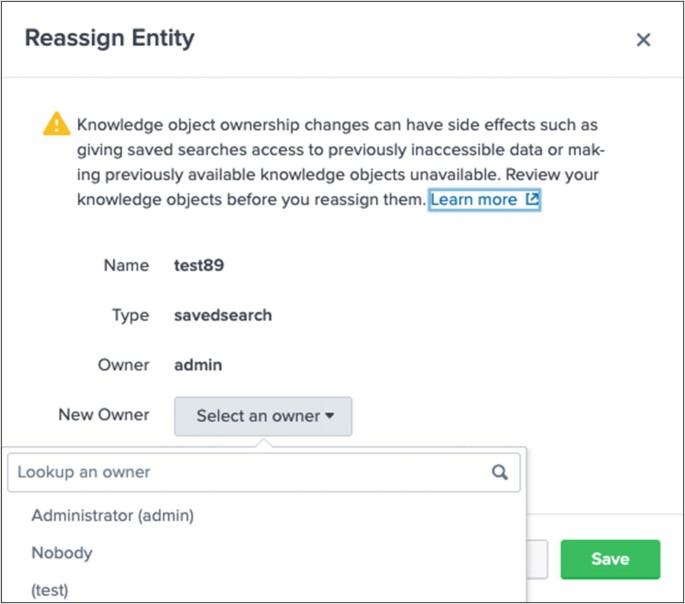Click the external link icon beside Learn more
Screen dimensions: 685x604
532,200
